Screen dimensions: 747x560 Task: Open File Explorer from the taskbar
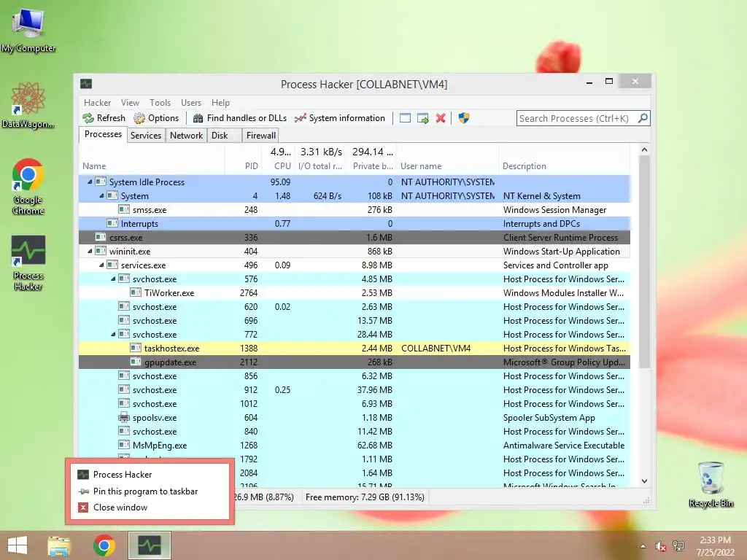58,545
